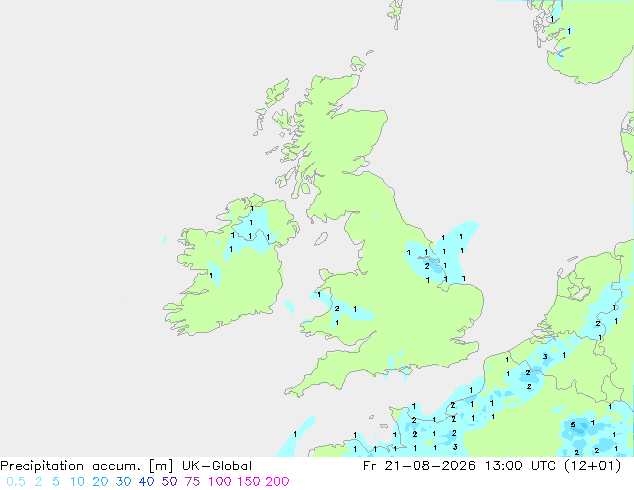Click the 2 legend value in the color scale
Viewport: 634px width, 490px height.
[x=38, y=482]
